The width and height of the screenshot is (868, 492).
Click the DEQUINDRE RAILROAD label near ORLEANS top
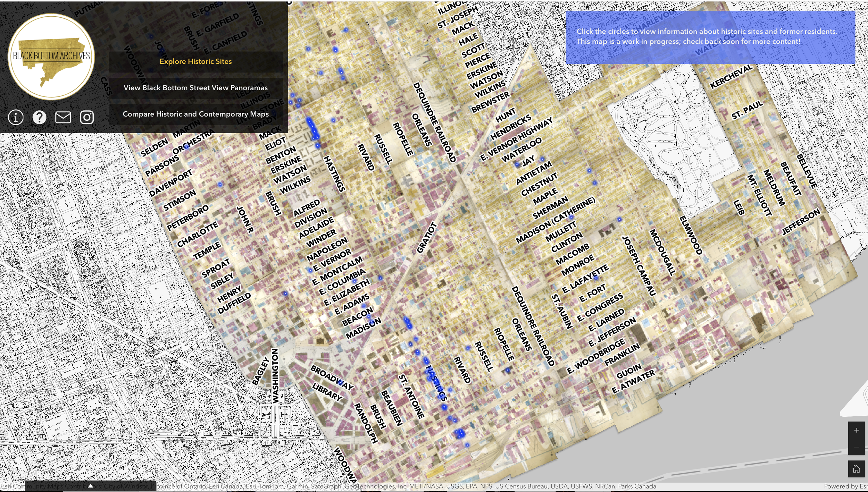[434, 122]
